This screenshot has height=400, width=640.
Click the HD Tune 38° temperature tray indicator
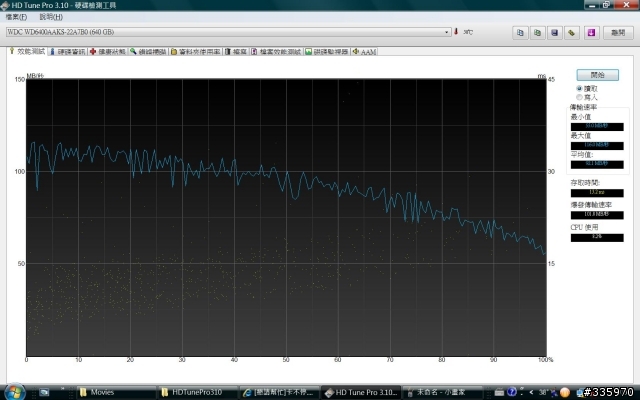click(543, 393)
